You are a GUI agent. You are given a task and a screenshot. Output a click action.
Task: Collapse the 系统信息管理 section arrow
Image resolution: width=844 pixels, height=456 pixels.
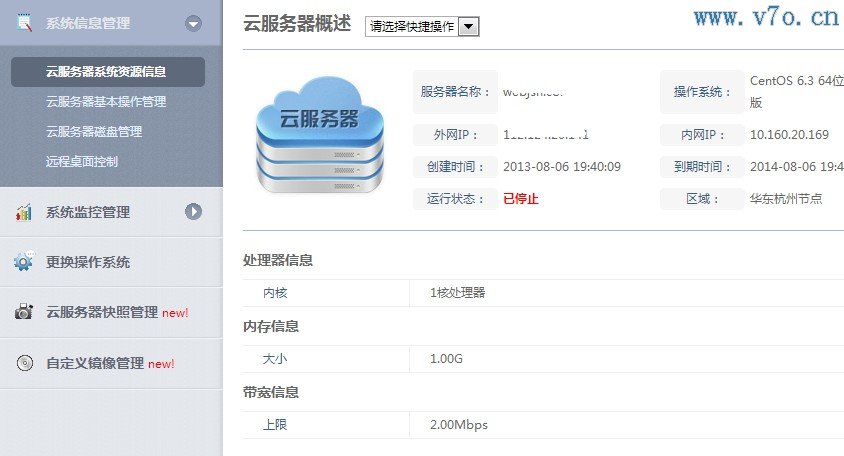coord(194,23)
